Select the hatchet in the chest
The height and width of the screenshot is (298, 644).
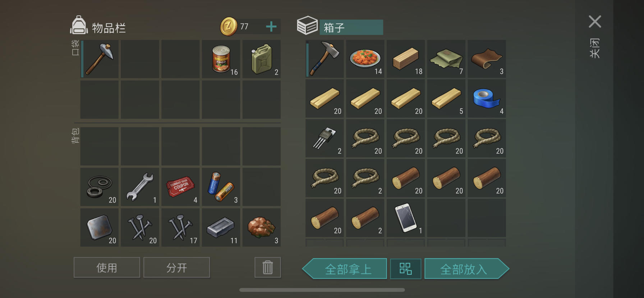tap(325, 59)
